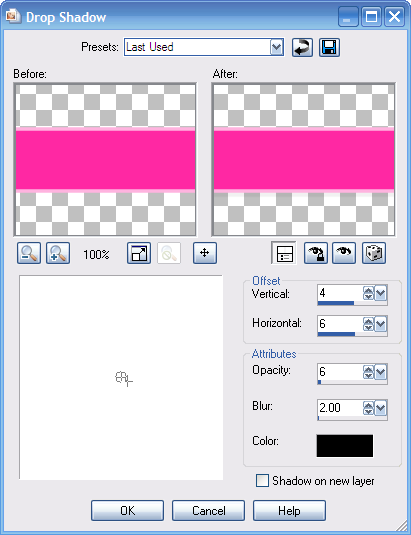Zoom in the preview with plus magnifier
411x535 pixels.
coord(58,253)
